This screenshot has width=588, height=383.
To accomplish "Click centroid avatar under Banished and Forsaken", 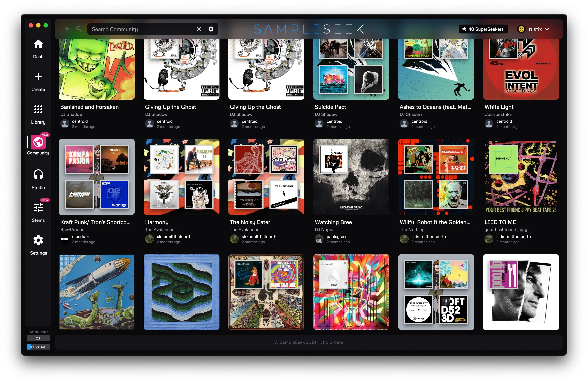I will point(65,124).
